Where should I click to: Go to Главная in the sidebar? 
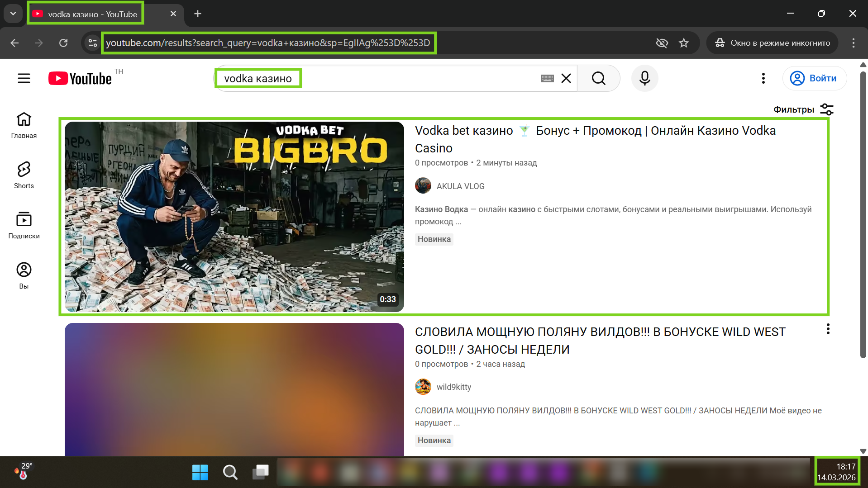(x=24, y=125)
